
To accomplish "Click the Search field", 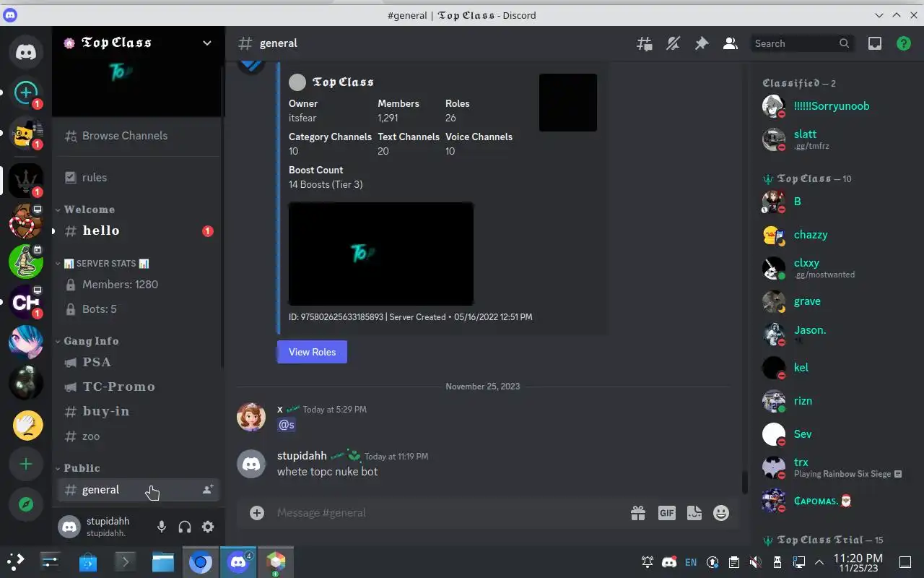I will pos(802,43).
